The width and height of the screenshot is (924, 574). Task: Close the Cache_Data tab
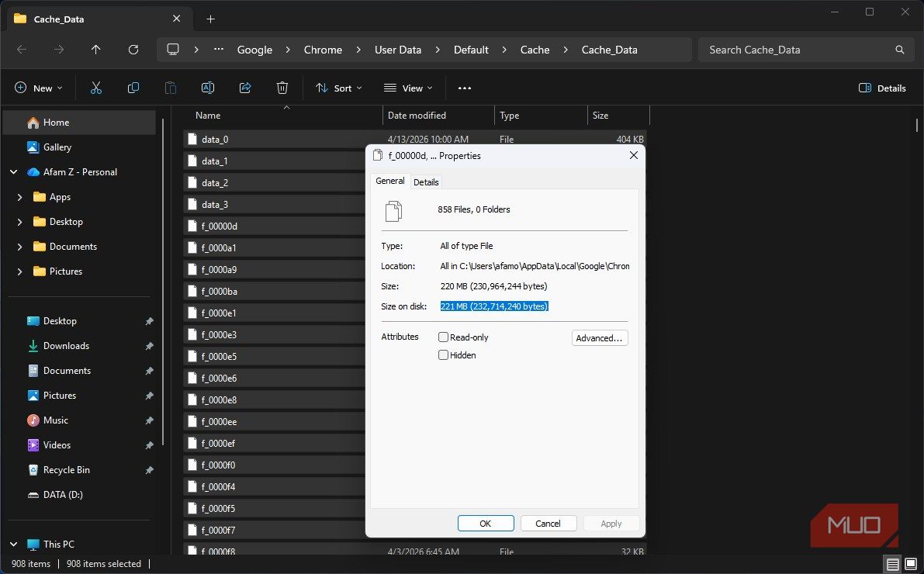pos(176,19)
